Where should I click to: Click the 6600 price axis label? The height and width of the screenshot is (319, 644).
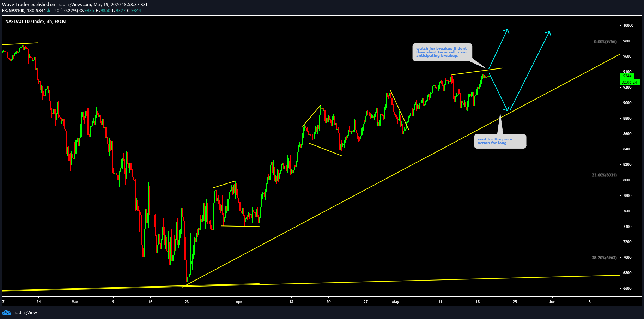[627, 288]
